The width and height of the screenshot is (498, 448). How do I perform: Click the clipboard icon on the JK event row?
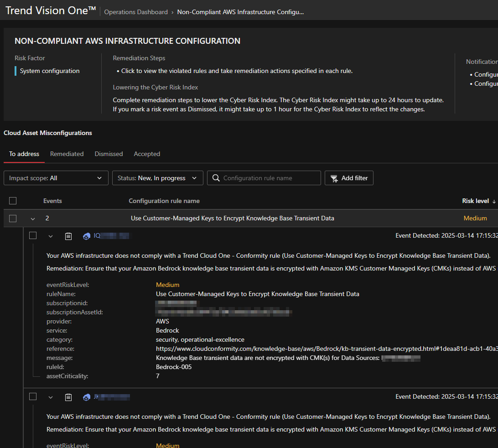68,397
